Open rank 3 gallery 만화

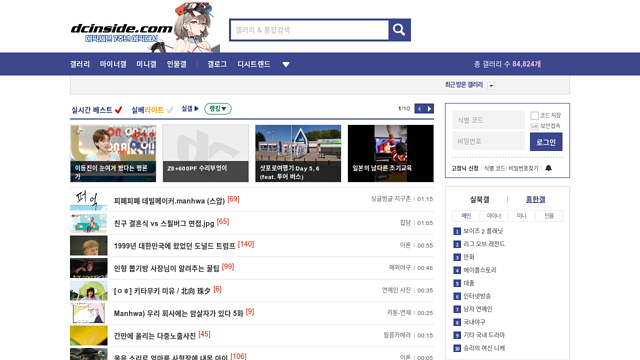coord(469,257)
